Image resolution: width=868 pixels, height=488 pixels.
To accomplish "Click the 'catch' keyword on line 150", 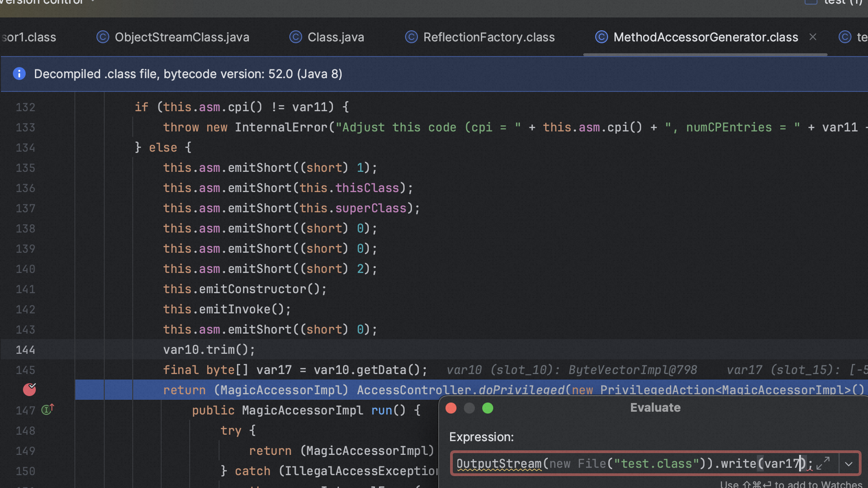I will 253,471.
